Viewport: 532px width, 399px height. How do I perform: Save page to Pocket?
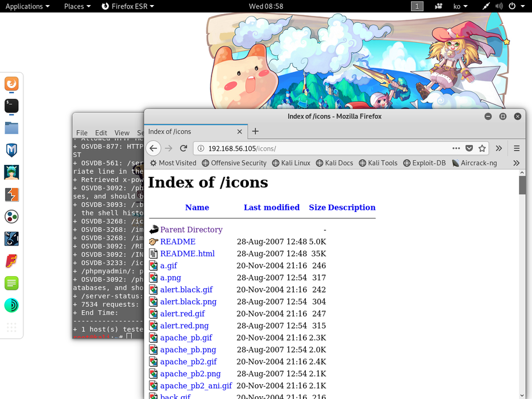[469, 148]
